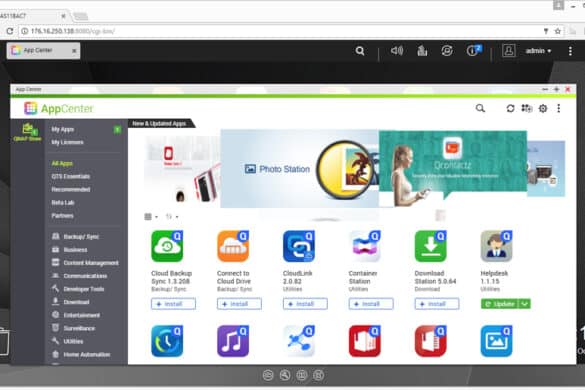585x390 pixels.
Task: Open App Center settings gear
Action: coord(543,108)
